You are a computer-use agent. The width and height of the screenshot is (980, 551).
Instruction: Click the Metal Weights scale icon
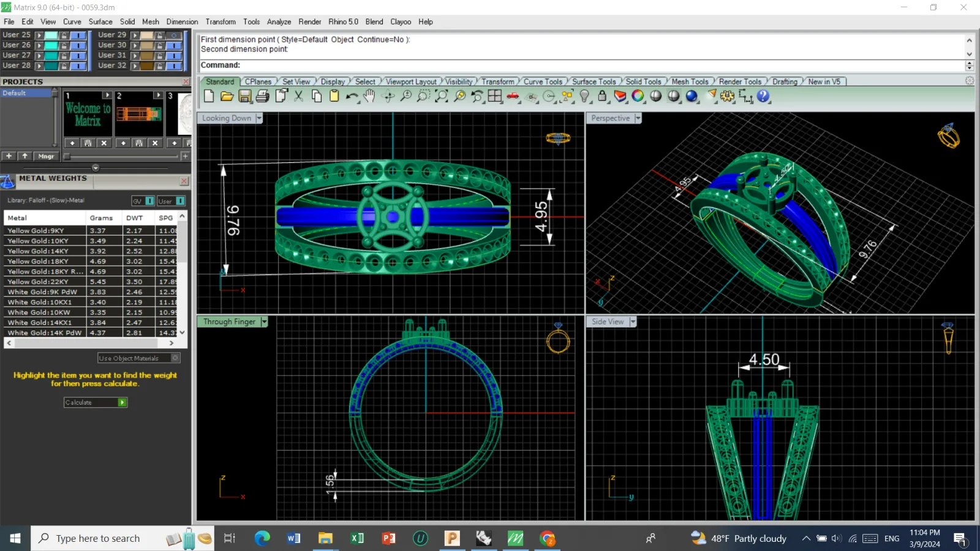pyautogui.click(x=7, y=181)
